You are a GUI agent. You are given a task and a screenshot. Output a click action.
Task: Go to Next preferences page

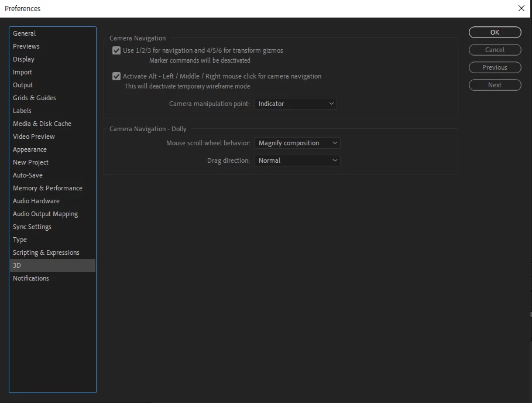[495, 85]
